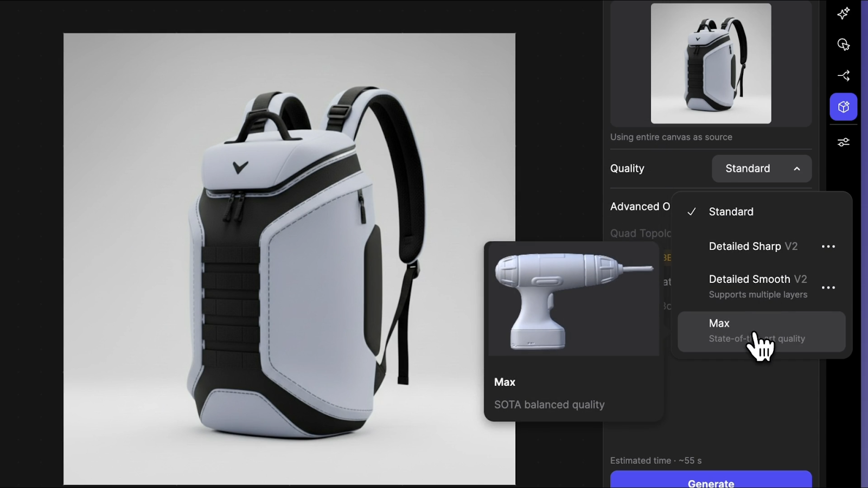Choose Detailed Sharp V2 quality
The height and width of the screenshot is (488, 868).
(745, 246)
